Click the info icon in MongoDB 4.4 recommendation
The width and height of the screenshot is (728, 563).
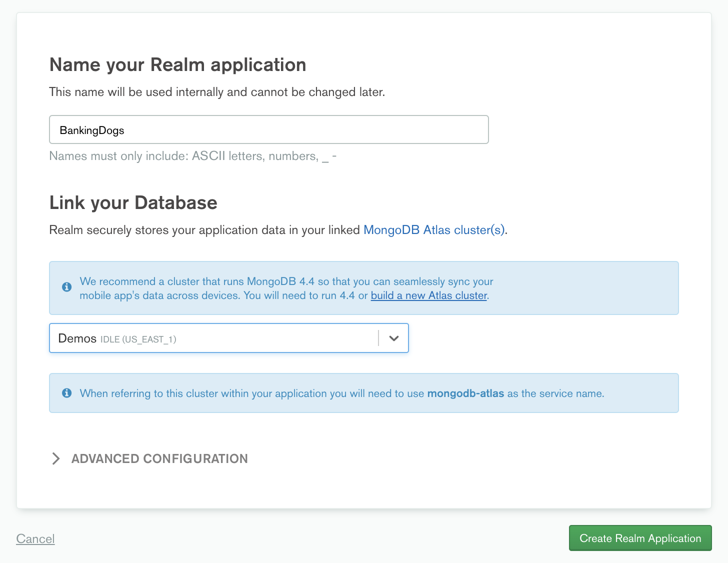tap(66, 287)
